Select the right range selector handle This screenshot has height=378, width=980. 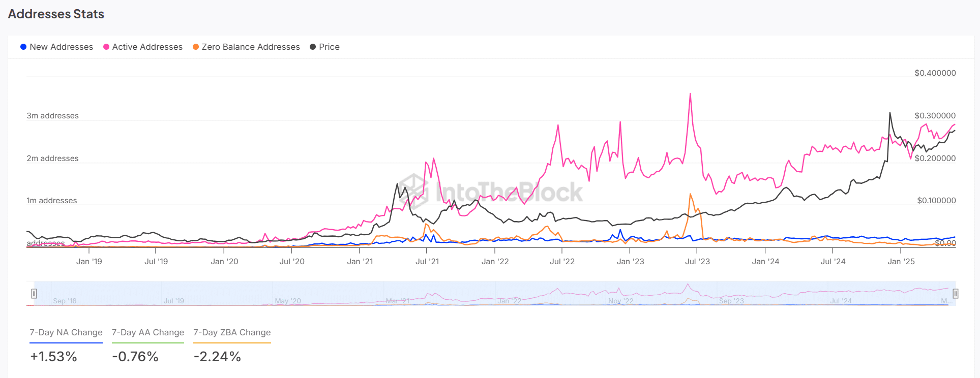point(955,293)
